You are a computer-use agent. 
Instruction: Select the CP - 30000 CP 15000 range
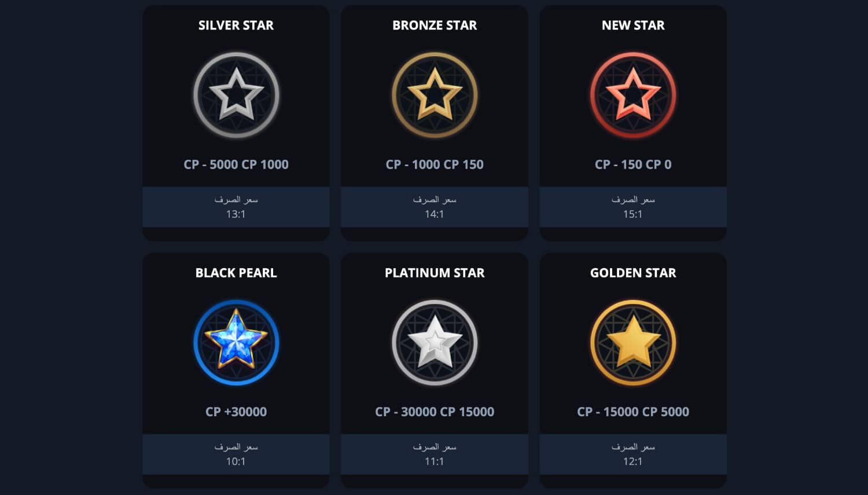(435, 412)
